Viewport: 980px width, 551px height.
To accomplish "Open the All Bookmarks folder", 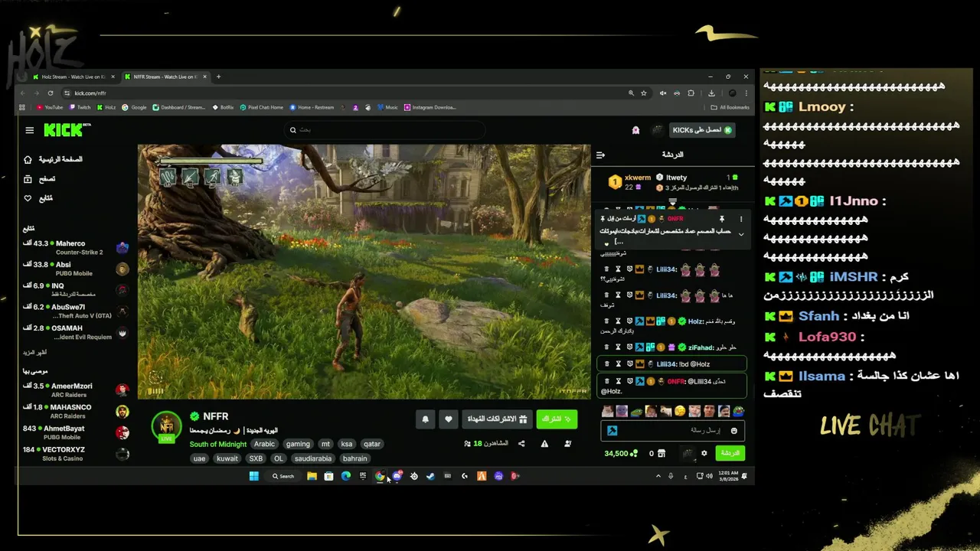I will [730, 107].
